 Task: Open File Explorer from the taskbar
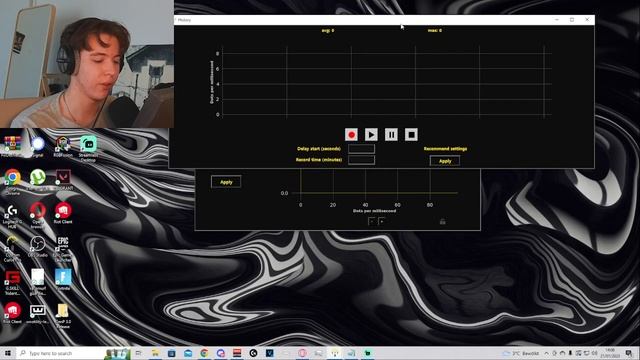[155, 353]
